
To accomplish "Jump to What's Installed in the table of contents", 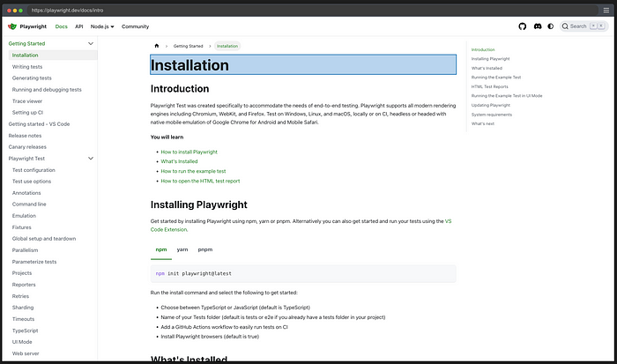I will 487,68.
